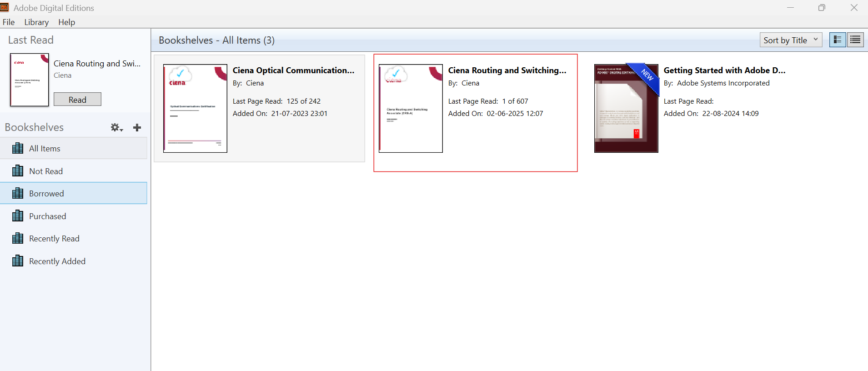
Task: Click 'Added On: 22-08-2024 14:09' text
Action: pos(711,114)
